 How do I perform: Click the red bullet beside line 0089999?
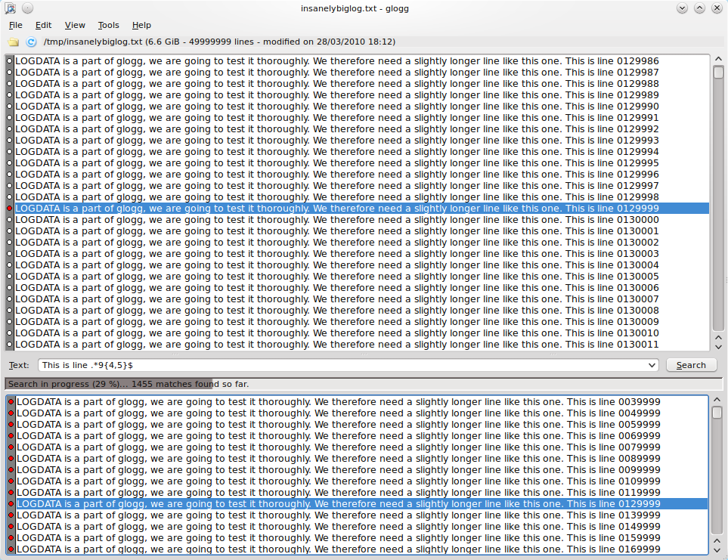click(11, 459)
